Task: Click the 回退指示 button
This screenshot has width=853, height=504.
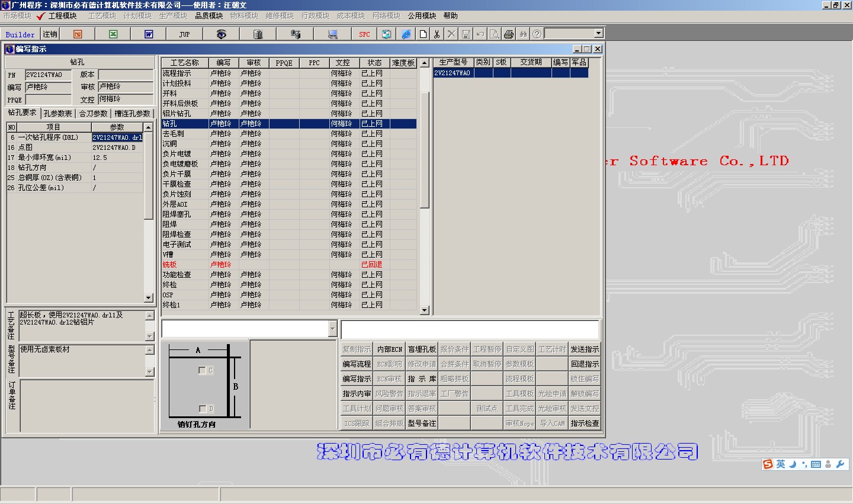Action: click(x=585, y=364)
